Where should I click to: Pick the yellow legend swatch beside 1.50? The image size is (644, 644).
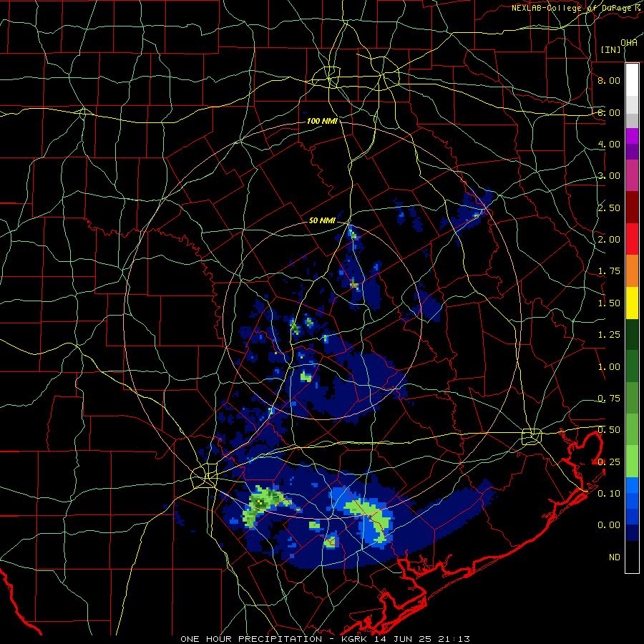click(x=632, y=303)
